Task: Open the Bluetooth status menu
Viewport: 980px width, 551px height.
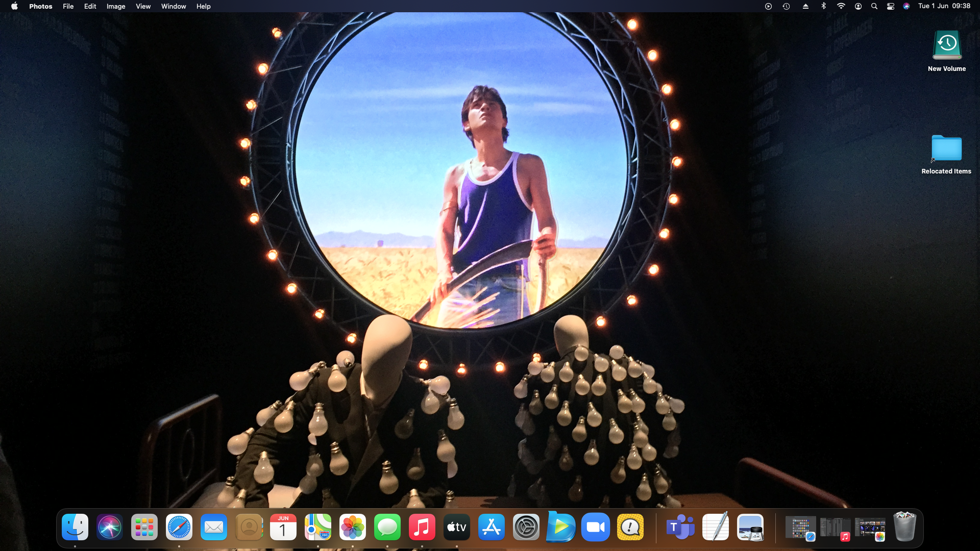Action: [x=823, y=6]
